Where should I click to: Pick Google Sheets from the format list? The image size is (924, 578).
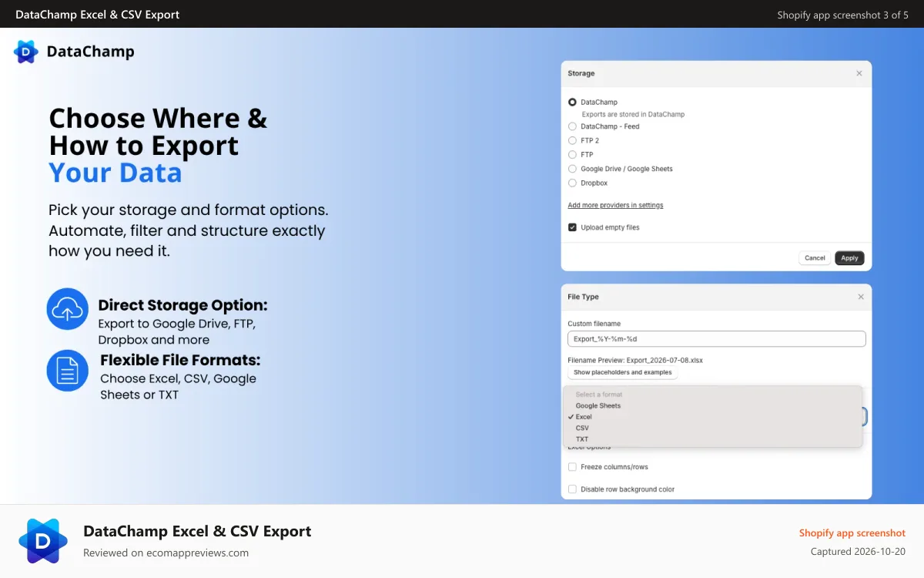click(598, 405)
